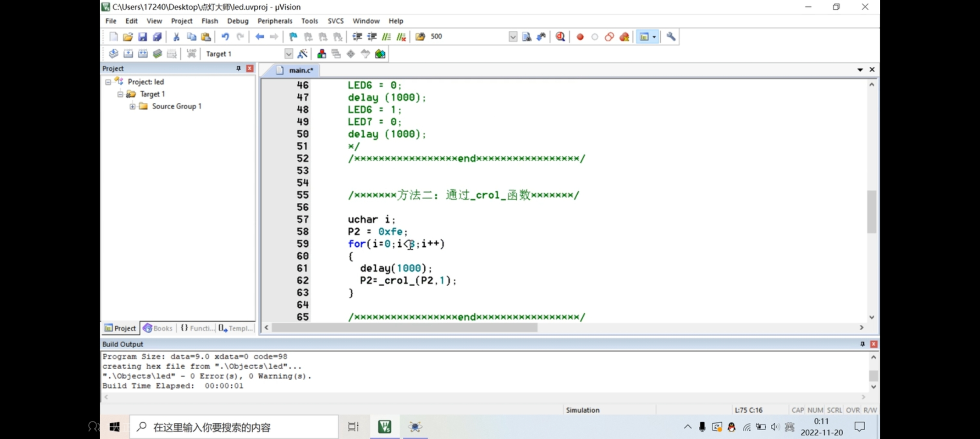Open the Project menu
980x439 pixels.
tap(182, 21)
